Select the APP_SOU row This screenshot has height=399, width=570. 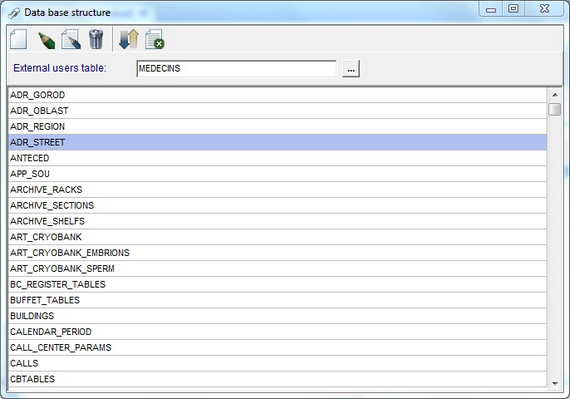click(277, 174)
